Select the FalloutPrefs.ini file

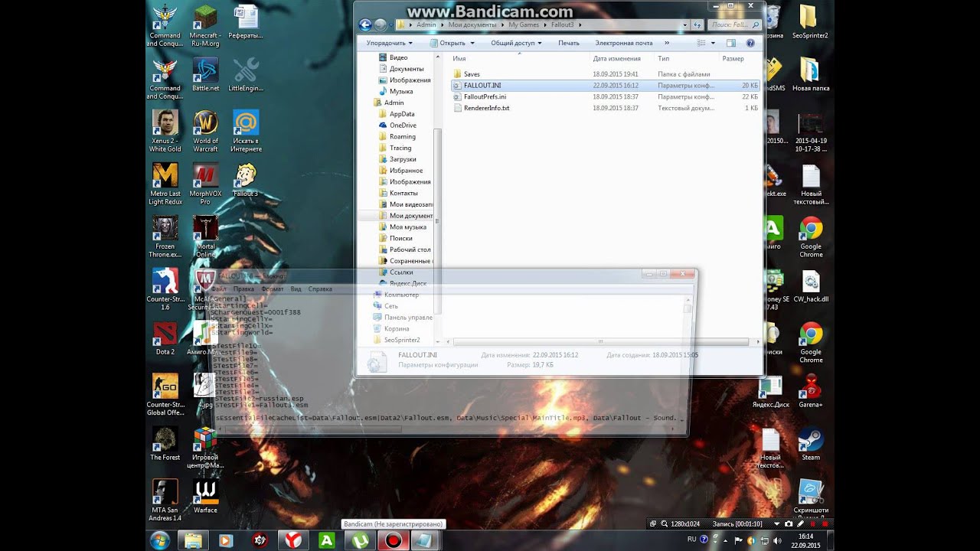pos(485,97)
